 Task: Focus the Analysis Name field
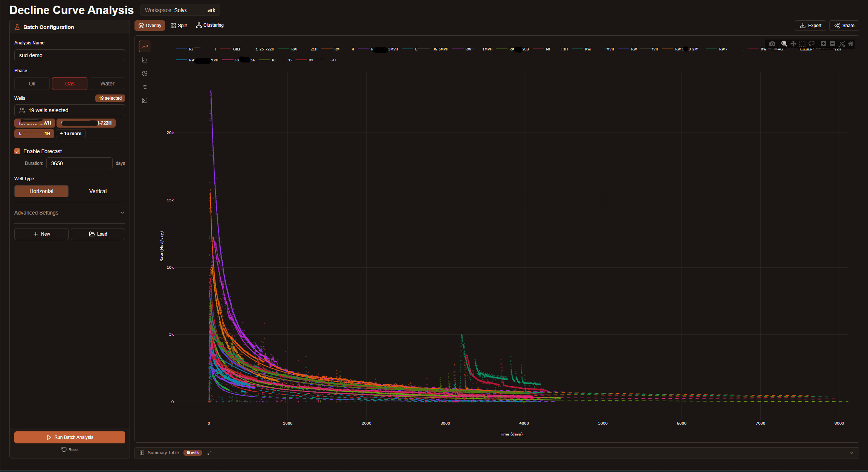click(x=70, y=55)
